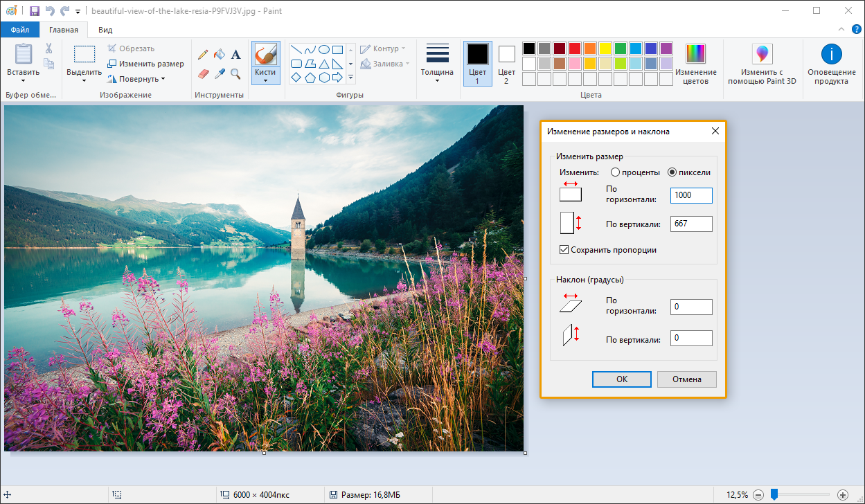Screen dimensions: 865x504
Task: Expand the Кисти brushes dropdown
Action: [x=265, y=80]
